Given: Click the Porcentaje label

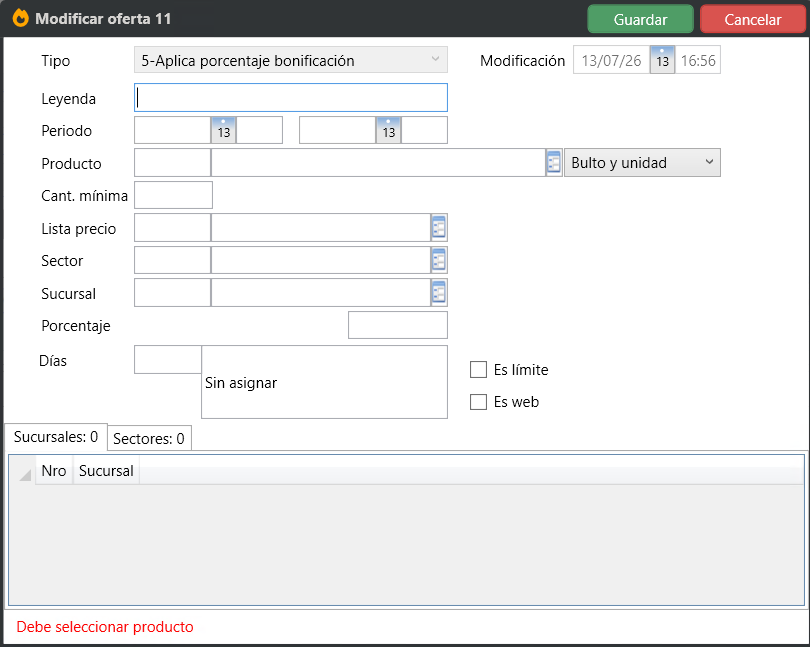Looking at the screenshot, I should (x=76, y=326).
